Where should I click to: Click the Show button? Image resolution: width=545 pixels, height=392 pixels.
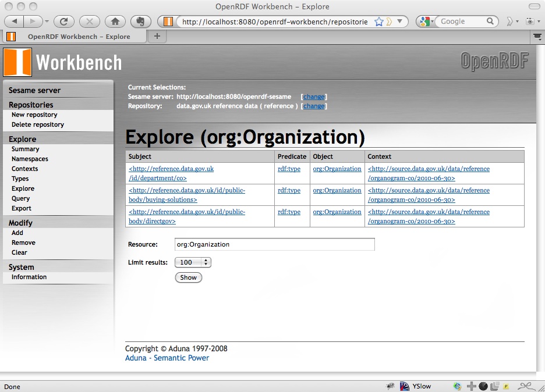tap(189, 277)
